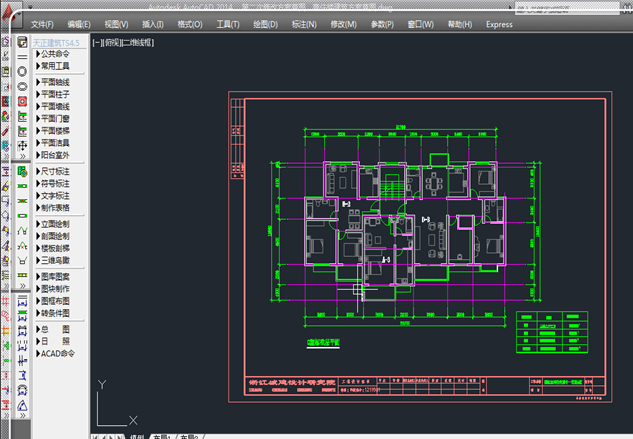Click the 二维线框 visual style control

pos(138,42)
